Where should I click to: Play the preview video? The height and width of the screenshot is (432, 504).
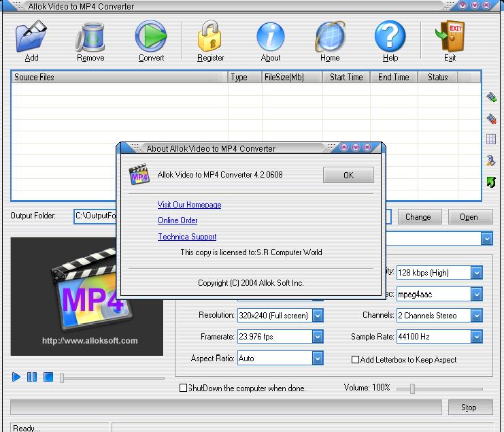pyautogui.click(x=16, y=377)
